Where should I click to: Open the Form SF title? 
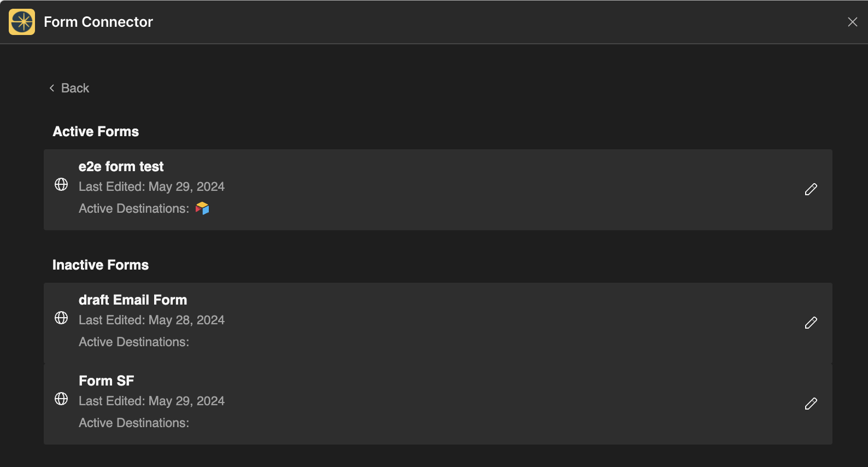(106, 381)
